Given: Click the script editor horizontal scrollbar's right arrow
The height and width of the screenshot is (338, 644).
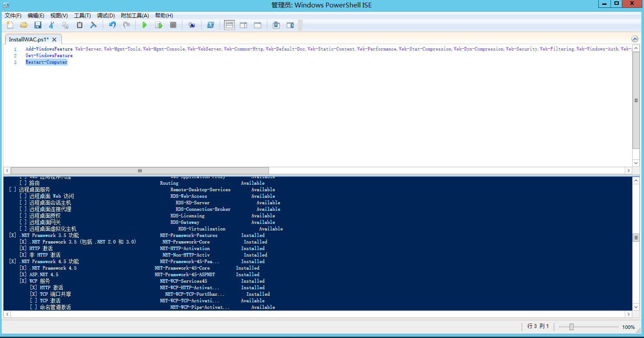Looking at the screenshot, I should (x=628, y=171).
